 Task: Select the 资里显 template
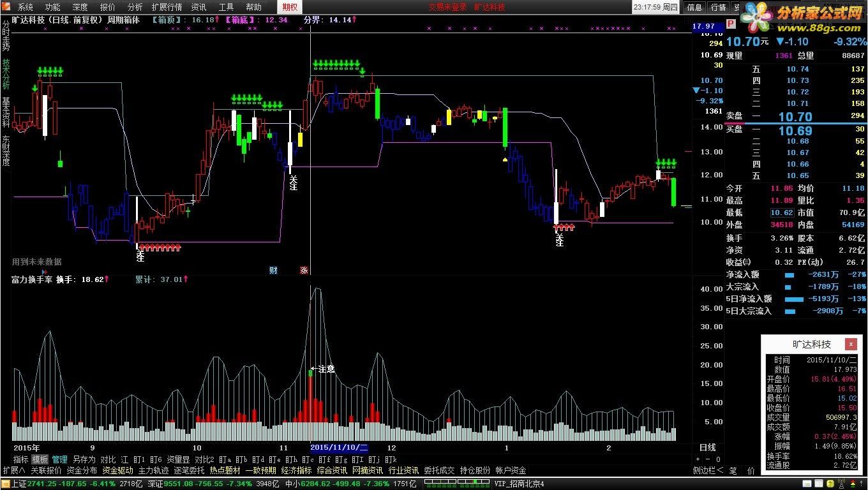(x=178, y=459)
